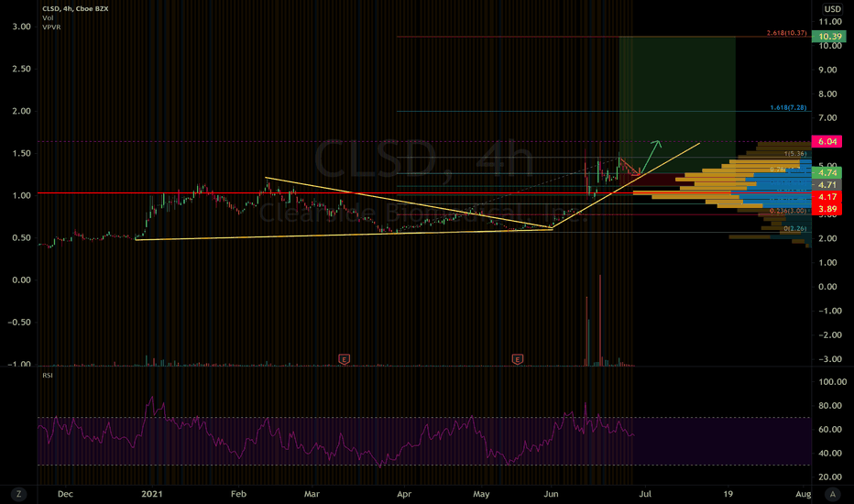
Task: Select the green long position target box
Action: coord(677,104)
